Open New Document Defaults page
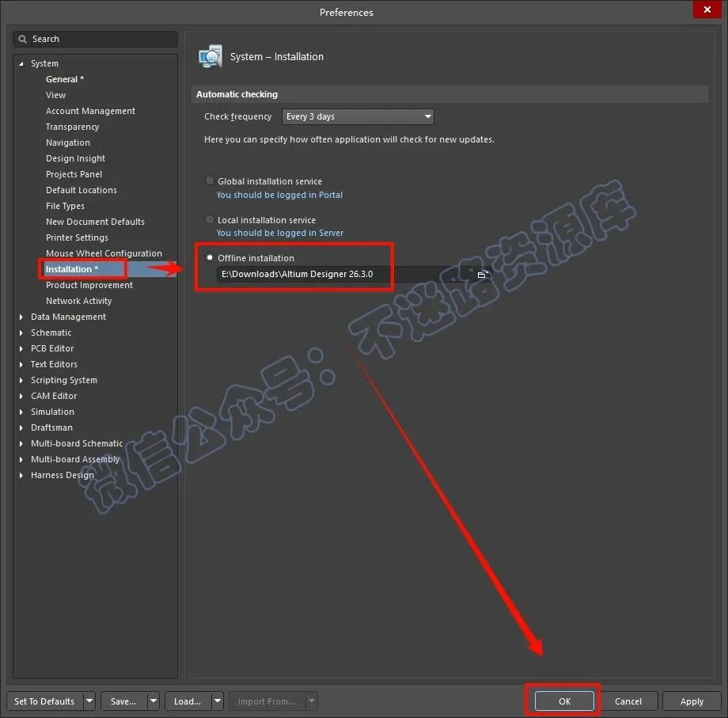 pyautogui.click(x=95, y=222)
